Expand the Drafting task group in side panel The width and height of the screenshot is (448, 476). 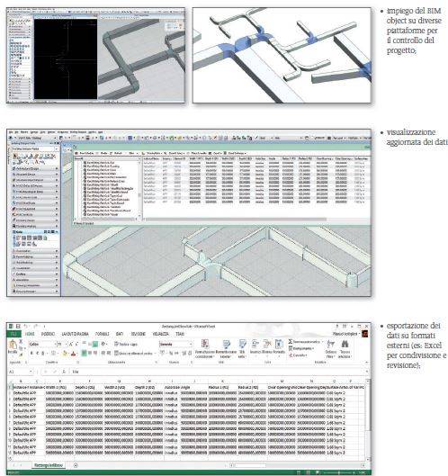(34, 274)
